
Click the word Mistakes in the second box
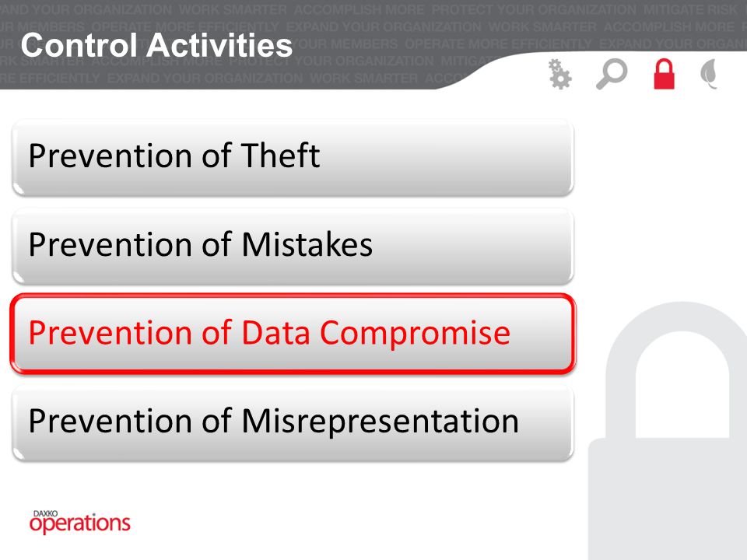pos(307,244)
